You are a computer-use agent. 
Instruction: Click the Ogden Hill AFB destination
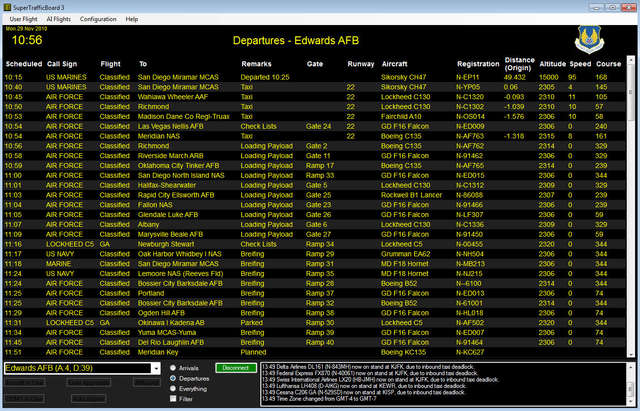point(161,313)
